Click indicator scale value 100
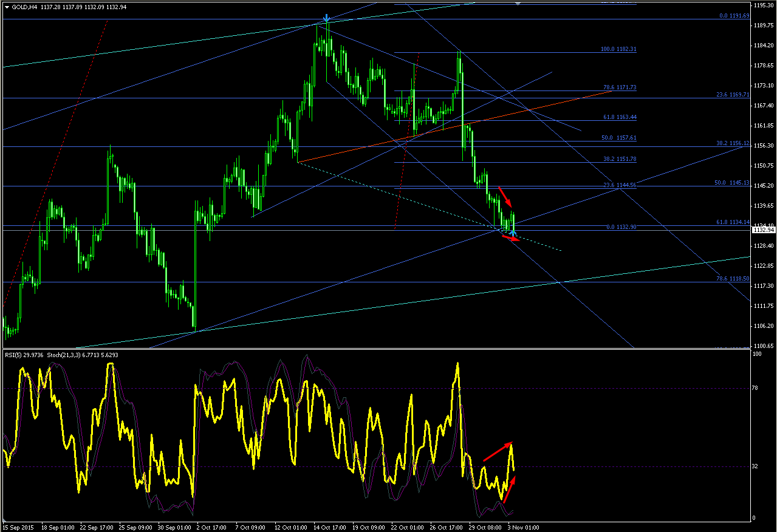This screenshot has height=532, width=777. (758, 353)
